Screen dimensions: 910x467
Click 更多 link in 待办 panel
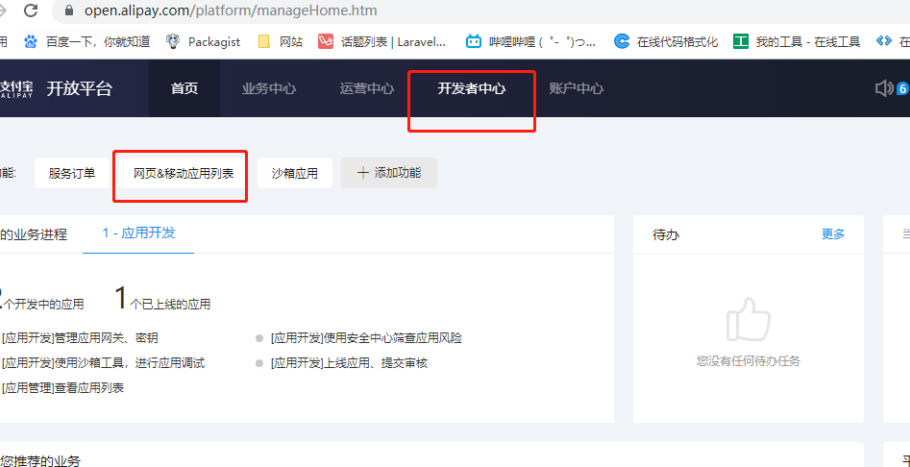pyautogui.click(x=833, y=234)
